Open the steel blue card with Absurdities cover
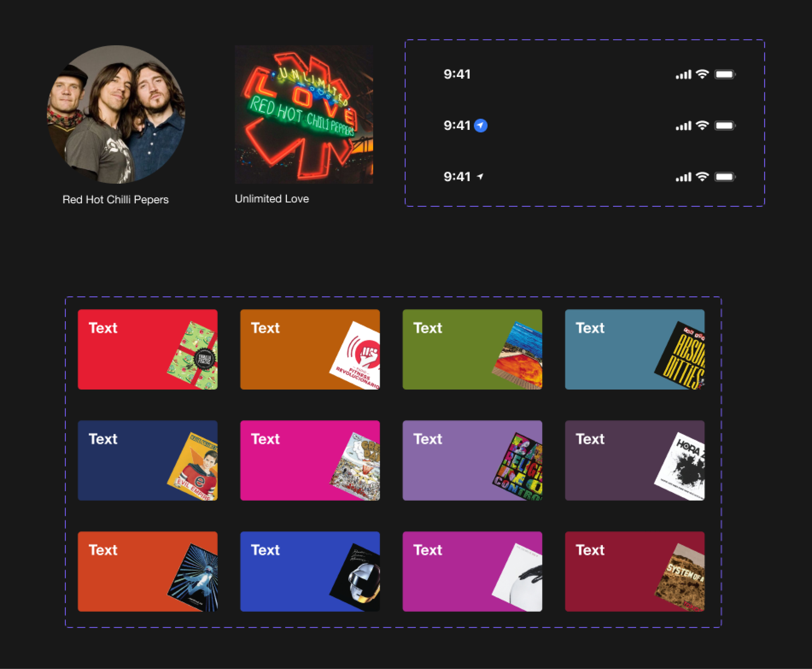The image size is (812, 669). (635, 350)
